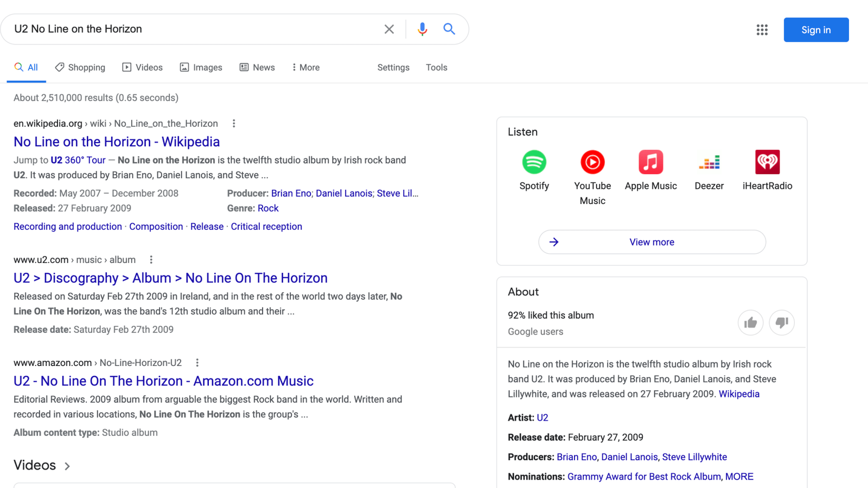Open Deezer streaming link
This screenshot has height=488, width=868.
click(709, 162)
